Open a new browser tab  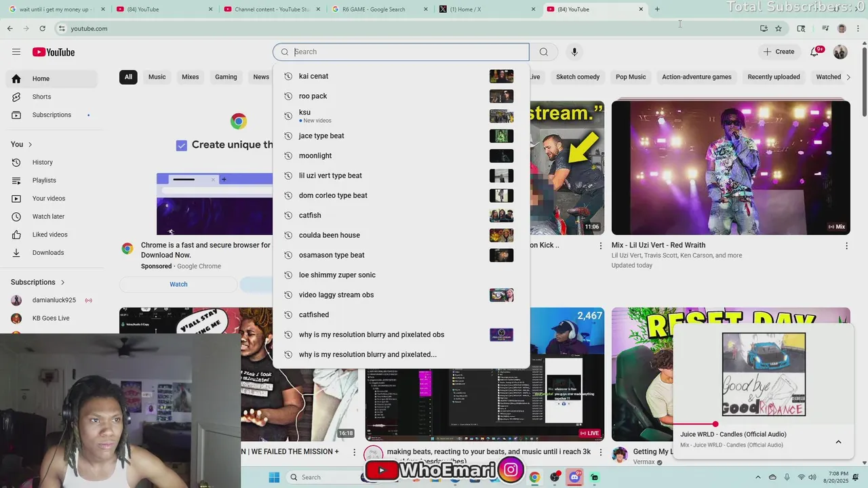(657, 9)
